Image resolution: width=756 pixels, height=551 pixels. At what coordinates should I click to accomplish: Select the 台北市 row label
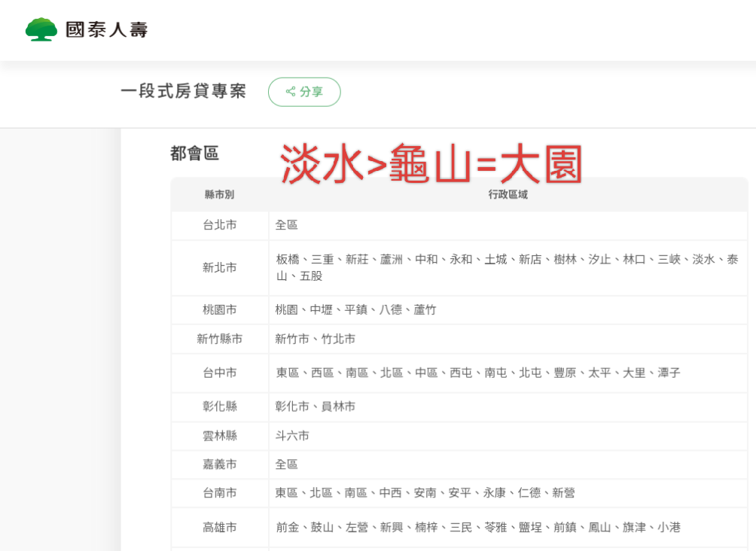click(219, 225)
